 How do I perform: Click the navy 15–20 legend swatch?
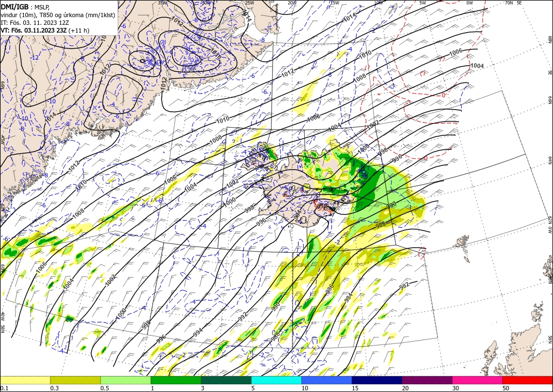(377, 380)
